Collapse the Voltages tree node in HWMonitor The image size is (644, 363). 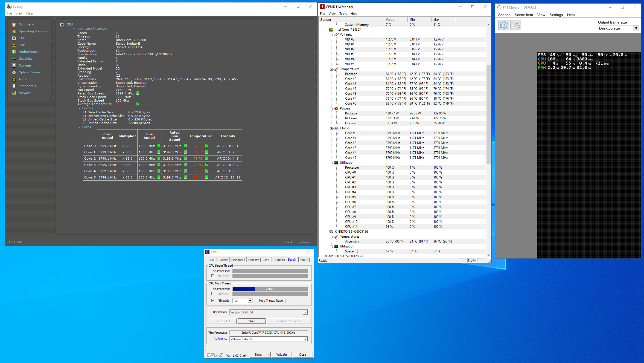coord(331,34)
